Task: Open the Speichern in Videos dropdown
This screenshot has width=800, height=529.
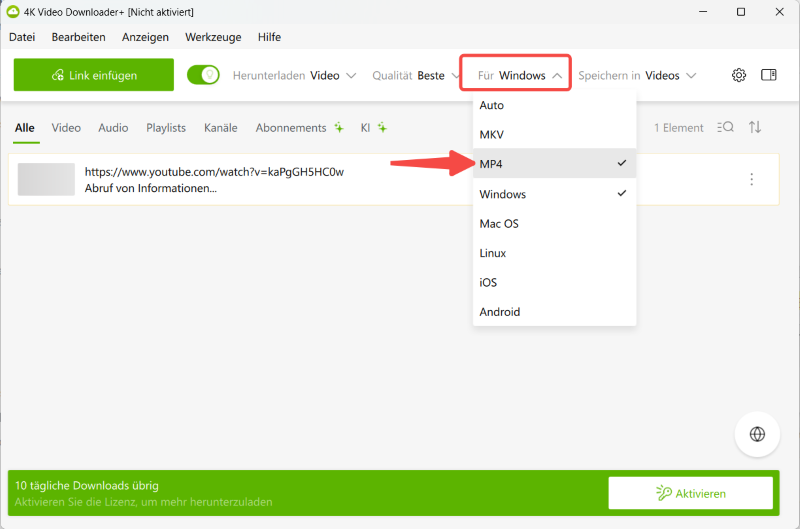Action: pyautogui.click(x=637, y=75)
